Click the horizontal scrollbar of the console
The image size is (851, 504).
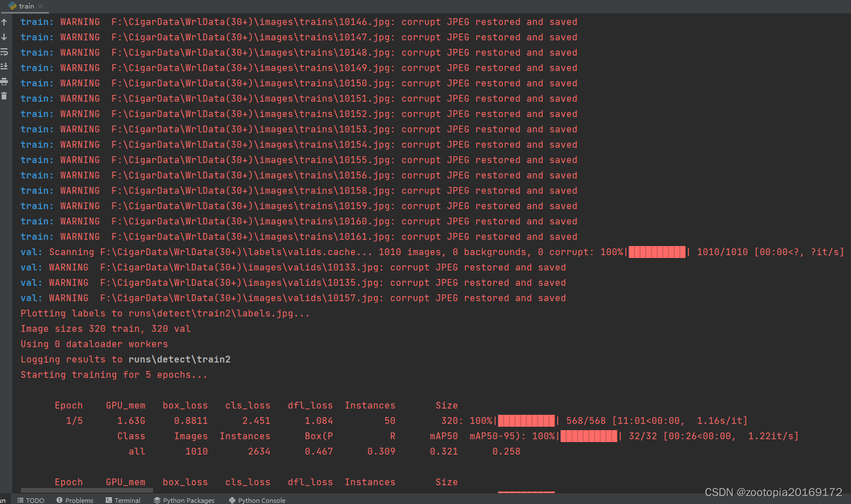(87, 490)
